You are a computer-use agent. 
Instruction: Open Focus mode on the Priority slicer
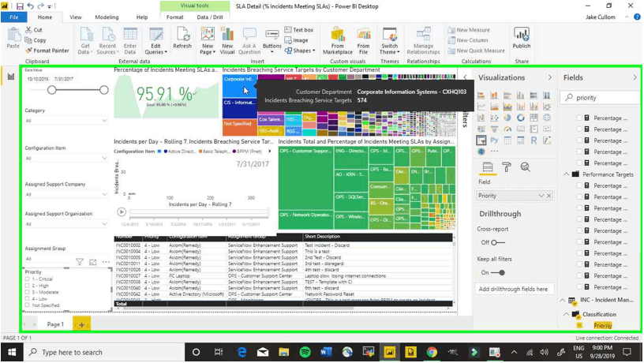93,262
